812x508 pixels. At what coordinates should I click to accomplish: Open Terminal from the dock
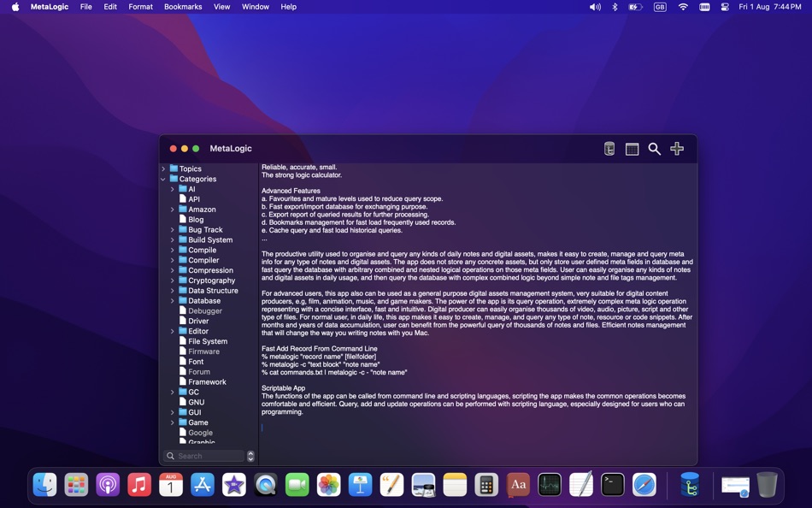613,485
